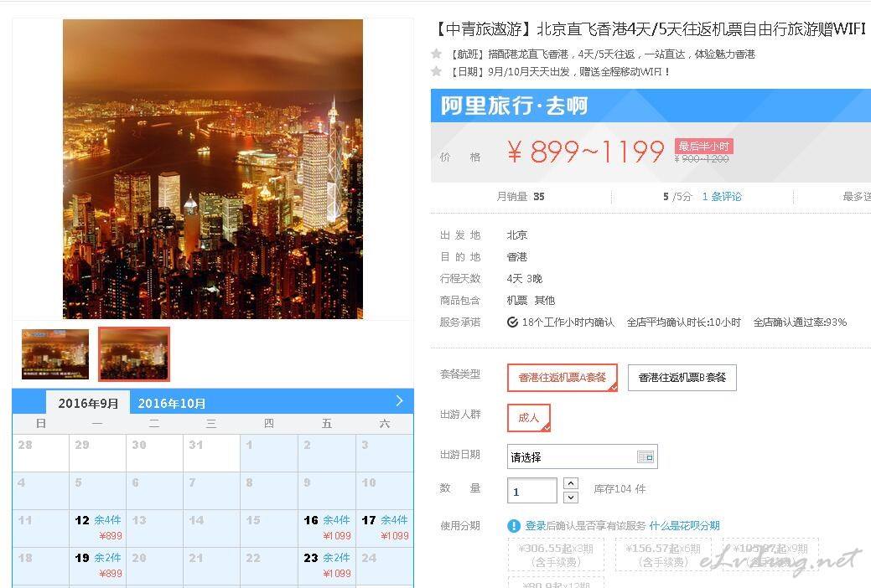Select package 香港往返机票B套餐
Image resolution: width=871 pixels, height=588 pixels.
coord(682,378)
